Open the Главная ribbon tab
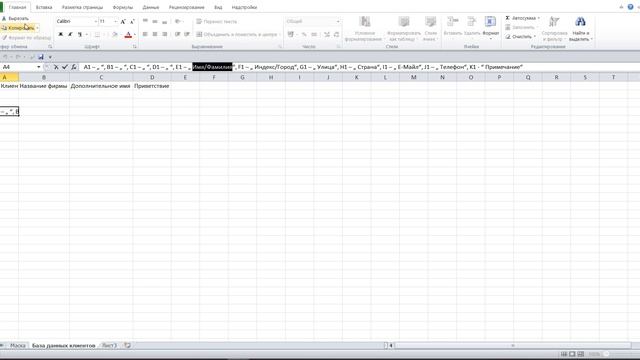The height and width of the screenshot is (360, 640). tap(17, 7)
